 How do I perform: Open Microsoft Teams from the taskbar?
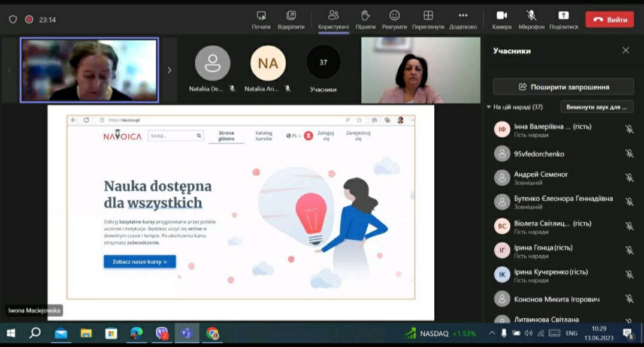[186, 333]
